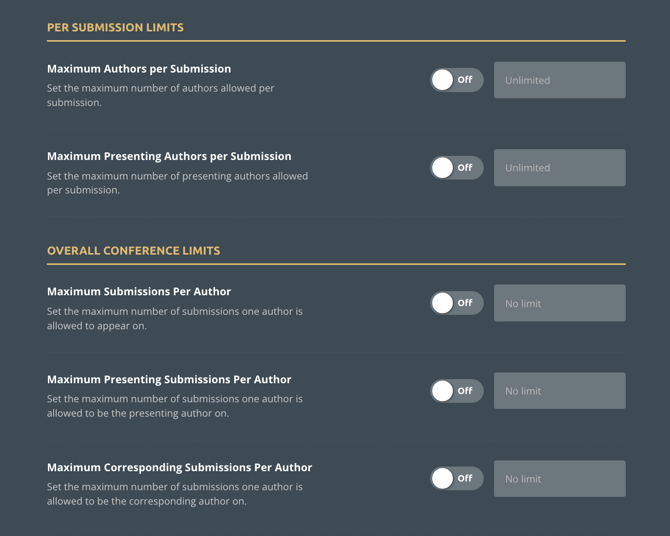
Task: Turn on Maximum Submissions Per Author switch
Action: click(457, 303)
